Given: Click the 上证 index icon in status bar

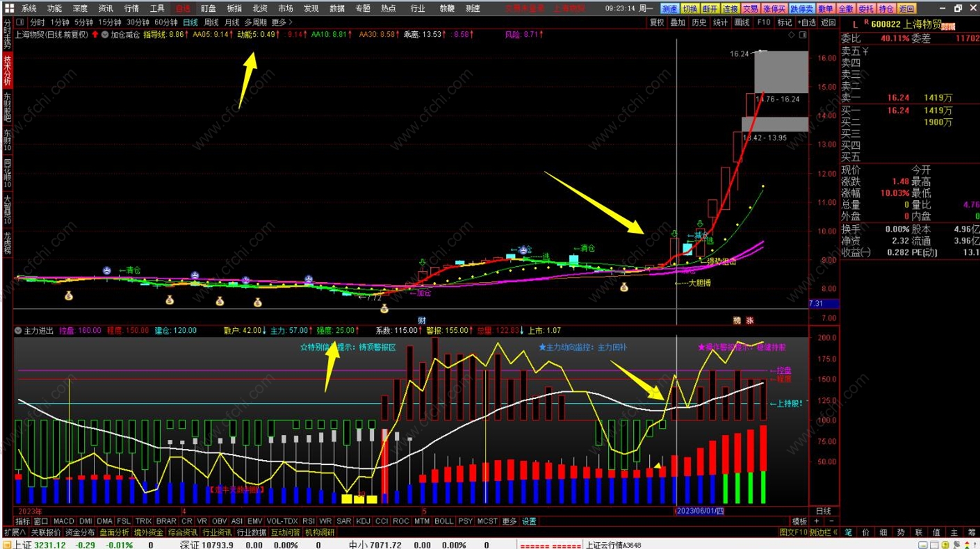Looking at the screenshot, I should point(7,545).
